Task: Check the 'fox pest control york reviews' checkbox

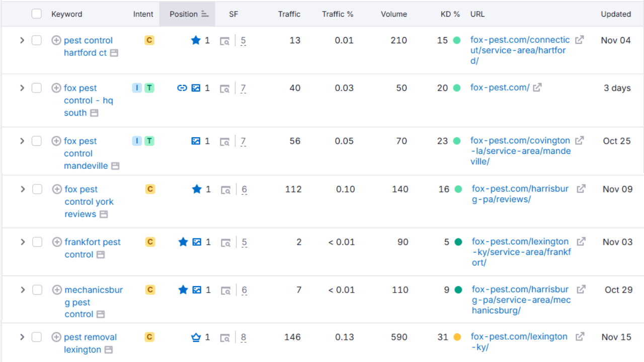Action: click(x=37, y=189)
